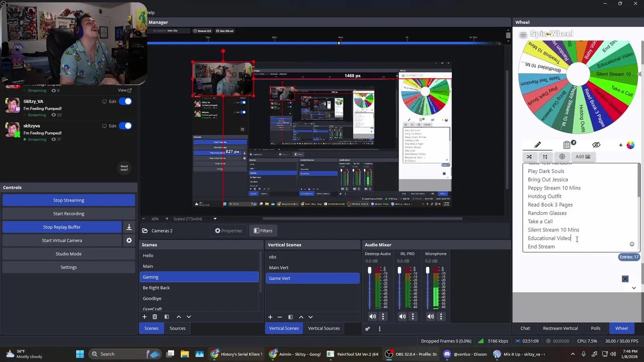
Task: Open wheel color palette icon
Action: [x=630, y=145]
